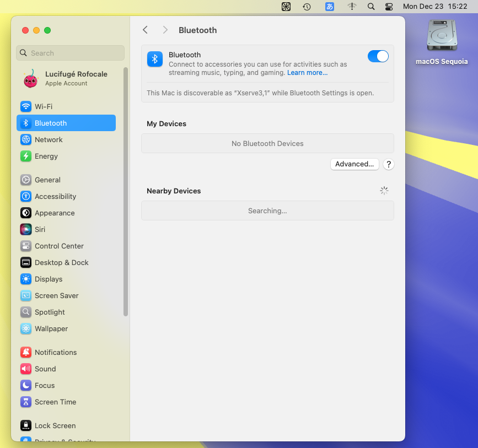Select the Energy icon in sidebar
Screen dimensions: 478x448
click(x=26, y=156)
